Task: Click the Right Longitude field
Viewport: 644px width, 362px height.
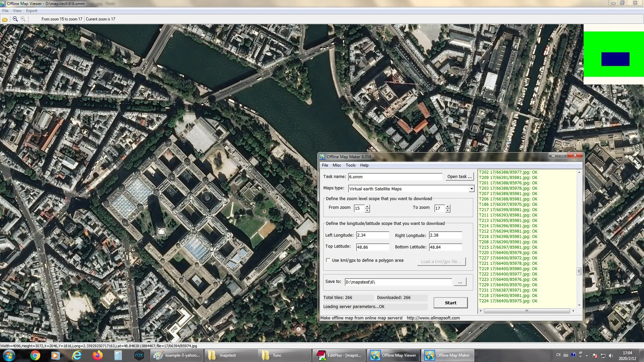Action: pos(445,235)
